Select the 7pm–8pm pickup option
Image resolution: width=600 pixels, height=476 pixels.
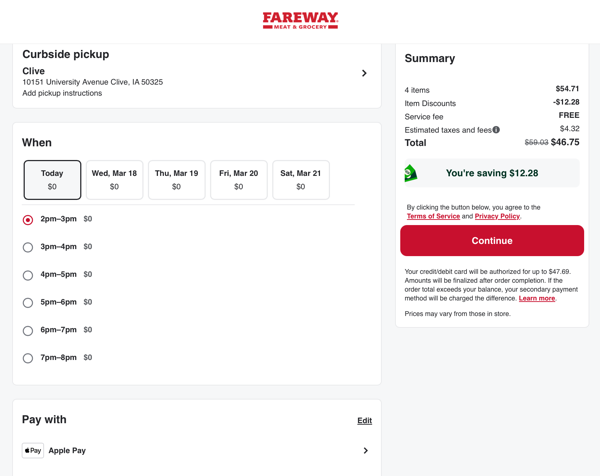coord(28,358)
